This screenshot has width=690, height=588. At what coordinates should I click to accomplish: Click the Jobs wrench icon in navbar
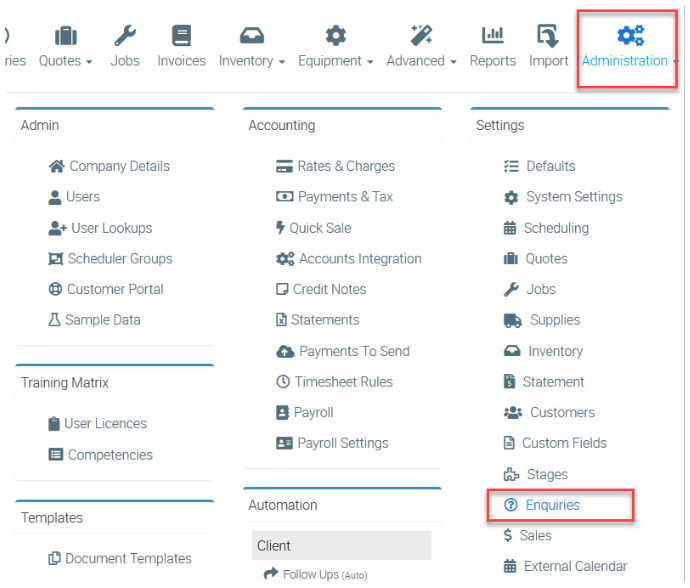click(x=125, y=37)
